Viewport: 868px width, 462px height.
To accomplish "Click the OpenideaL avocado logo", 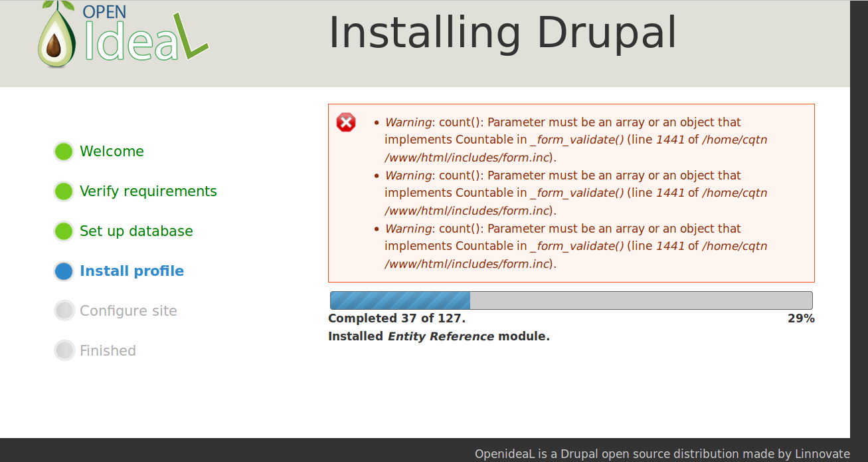I will [x=124, y=35].
